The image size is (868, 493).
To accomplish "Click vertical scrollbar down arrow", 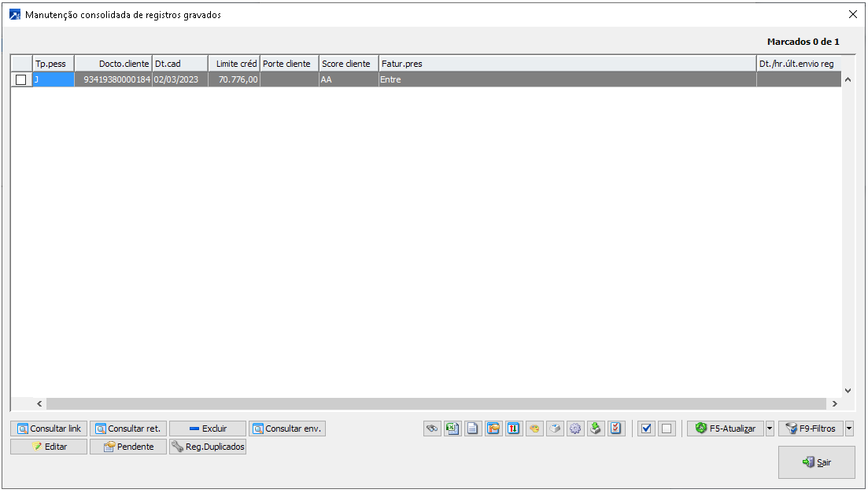I will pos(848,391).
